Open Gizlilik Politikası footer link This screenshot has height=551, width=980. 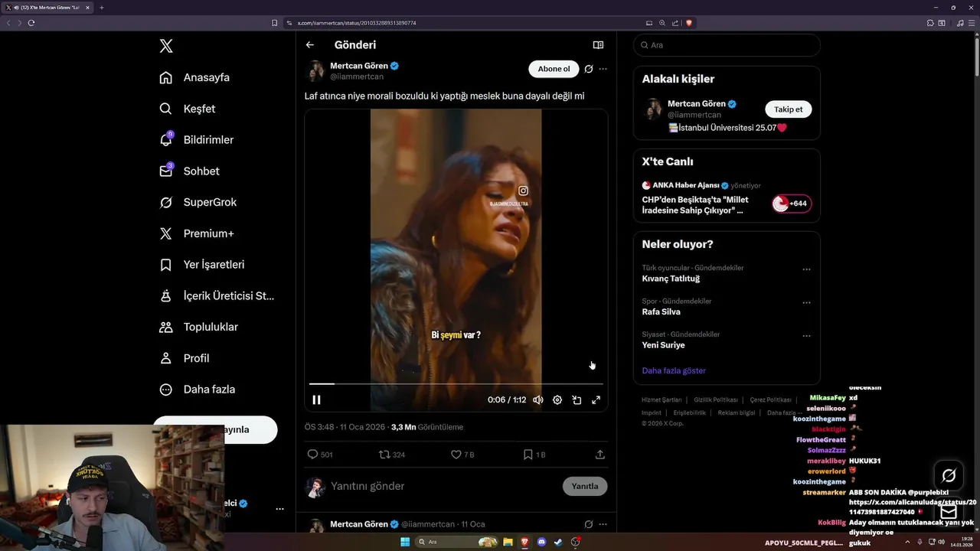pyautogui.click(x=716, y=399)
